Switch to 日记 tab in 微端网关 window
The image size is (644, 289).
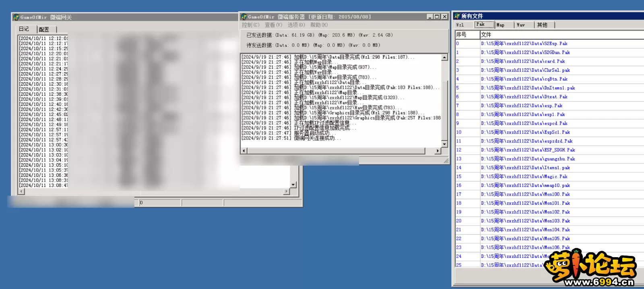click(24, 29)
